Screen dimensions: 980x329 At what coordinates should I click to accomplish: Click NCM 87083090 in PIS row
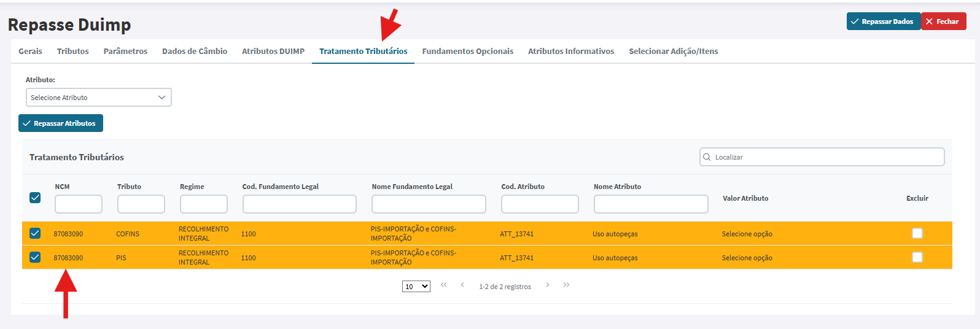(68, 258)
